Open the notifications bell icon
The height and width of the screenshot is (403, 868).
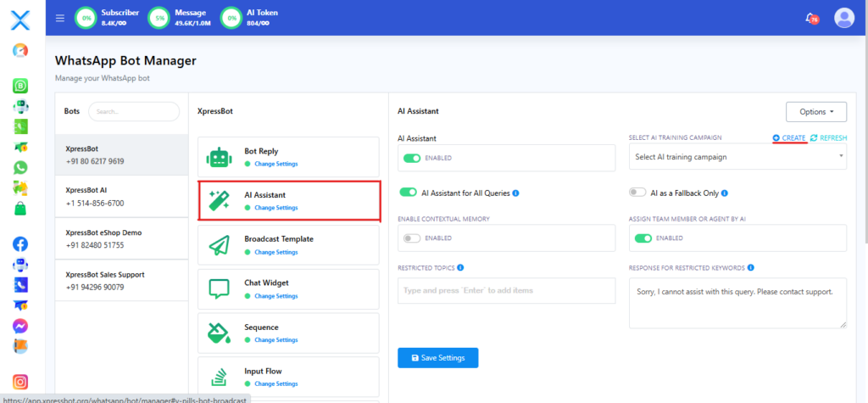pos(810,17)
